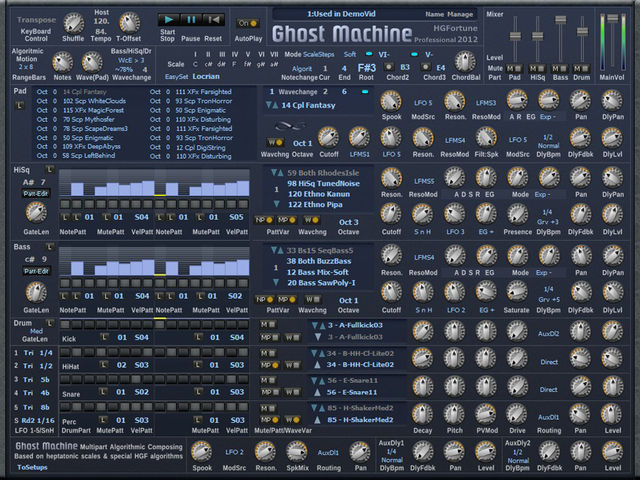
Task: Mute the Pad part in mixer
Action: [x=514, y=68]
